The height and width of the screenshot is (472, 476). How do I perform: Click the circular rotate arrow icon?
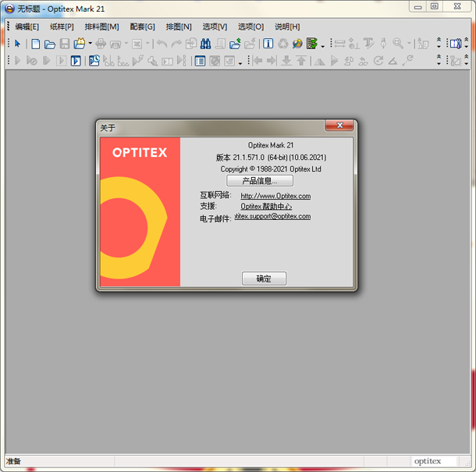378,61
